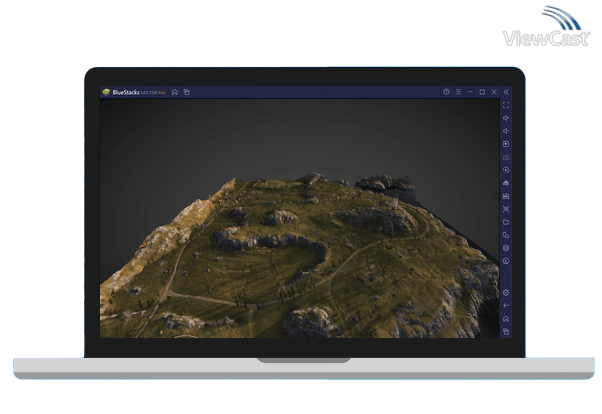Image resolution: width=602 pixels, height=414 pixels.
Task: Click the hexagonal cube sidebar icon
Action: click(x=506, y=248)
